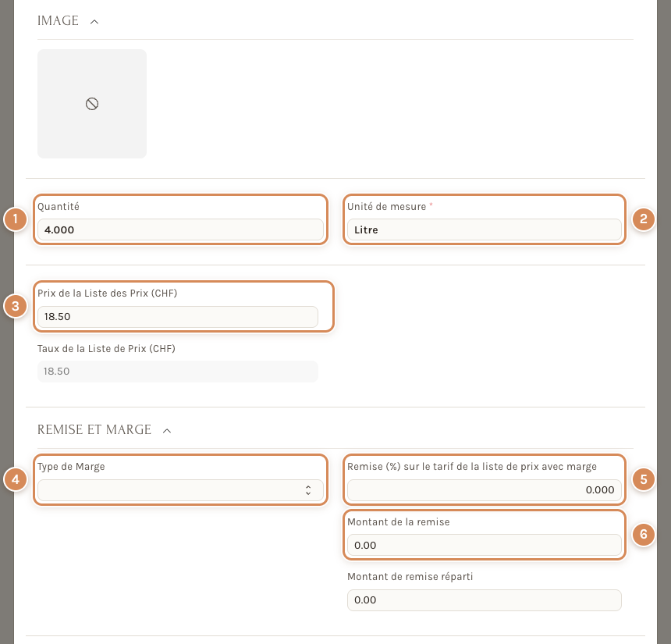Click the Quantité label
The width and height of the screenshot is (671, 644).
coord(59,207)
